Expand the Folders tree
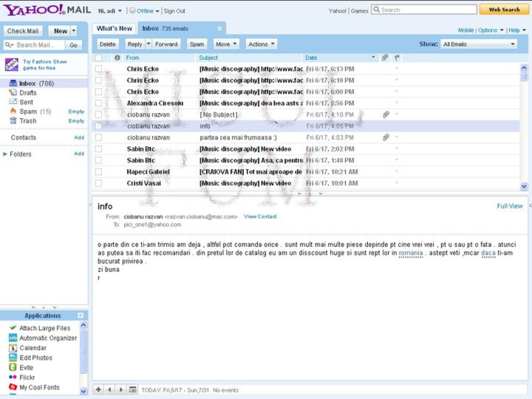This screenshot has width=532, height=399. [5, 154]
